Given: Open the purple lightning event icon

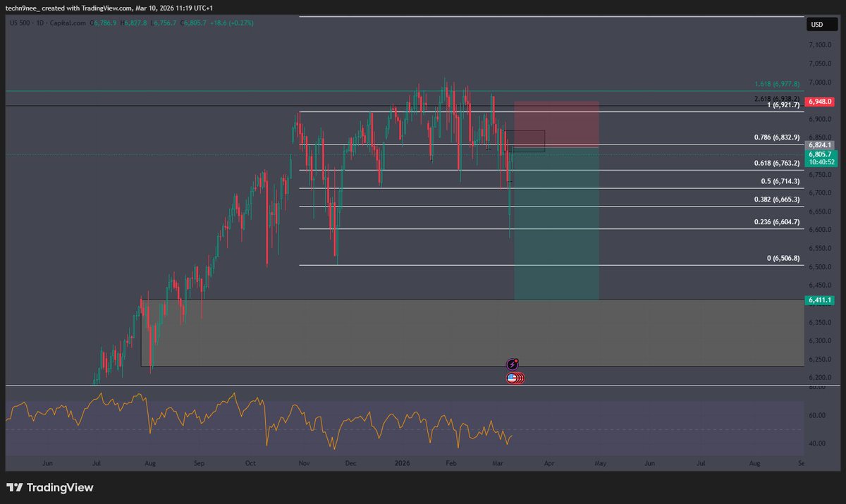Looking at the screenshot, I should (x=513, y=364).
